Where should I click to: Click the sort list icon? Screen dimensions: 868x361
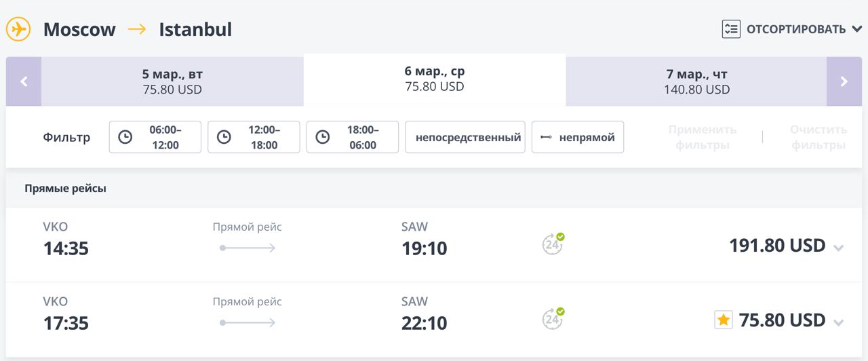point(731,29)
